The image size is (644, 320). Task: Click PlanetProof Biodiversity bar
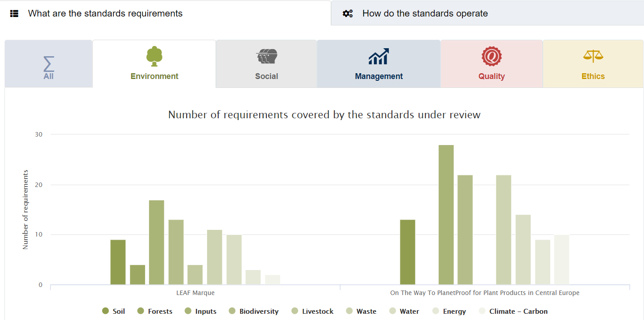(x=465, y=230)
